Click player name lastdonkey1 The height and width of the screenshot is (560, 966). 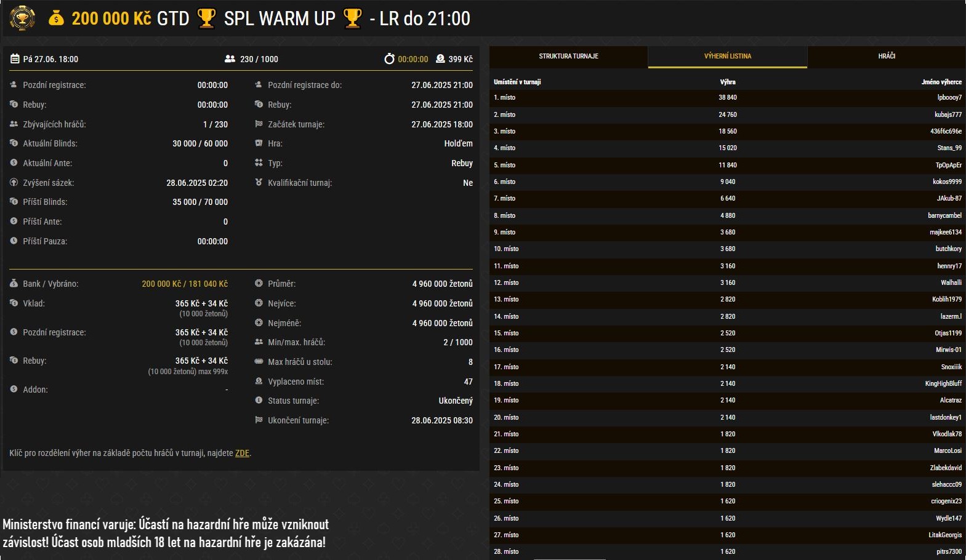tap(946, 417)
